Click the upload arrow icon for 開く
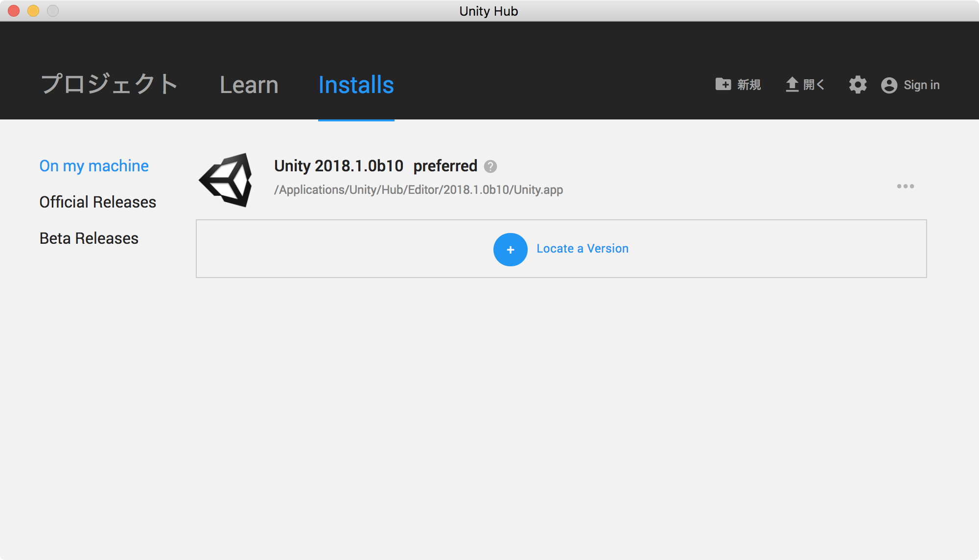Screen dimensions: 979x560 pyautogui.click(x=792, y=85)
